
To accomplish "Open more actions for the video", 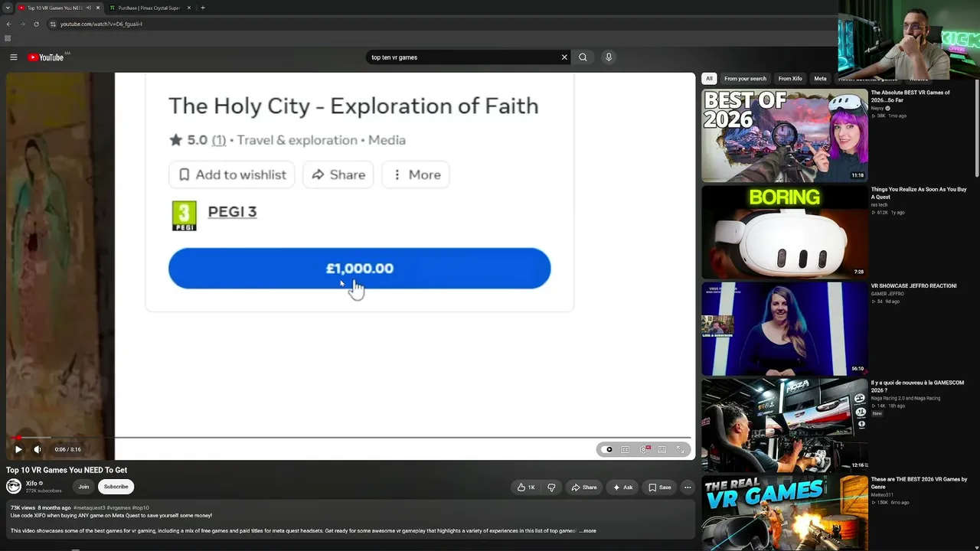I will point(688,487).
